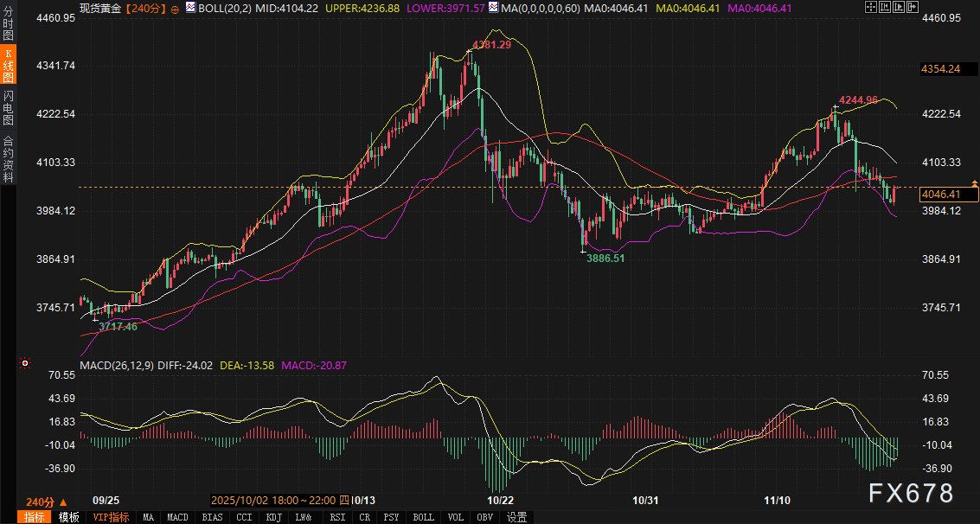Click the BOLL indicator chart icon
Image resolution: width=980 pixels, height=524 pixels.
pyautogui.click(x=191, y=7)
